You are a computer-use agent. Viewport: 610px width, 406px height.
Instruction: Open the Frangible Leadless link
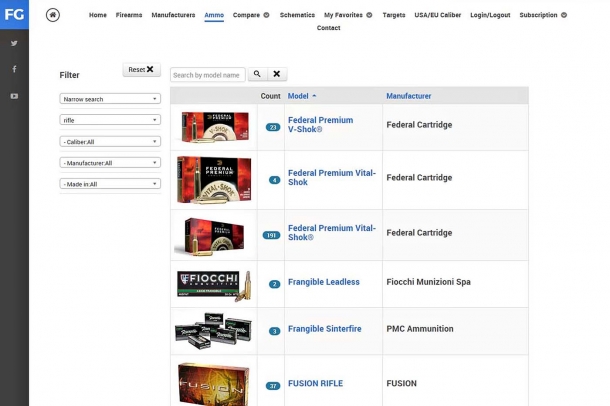point(324,282)
